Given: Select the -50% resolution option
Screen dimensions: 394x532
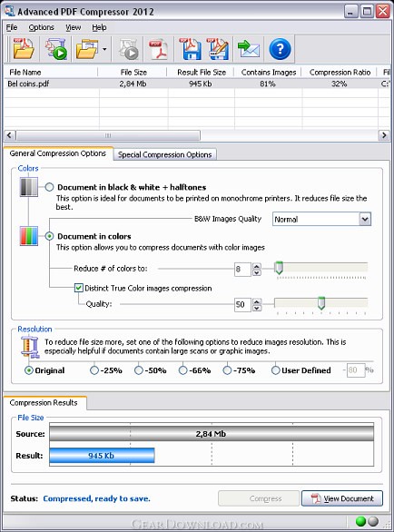Looking at the screenshot, I should click(x=139, y=370).
